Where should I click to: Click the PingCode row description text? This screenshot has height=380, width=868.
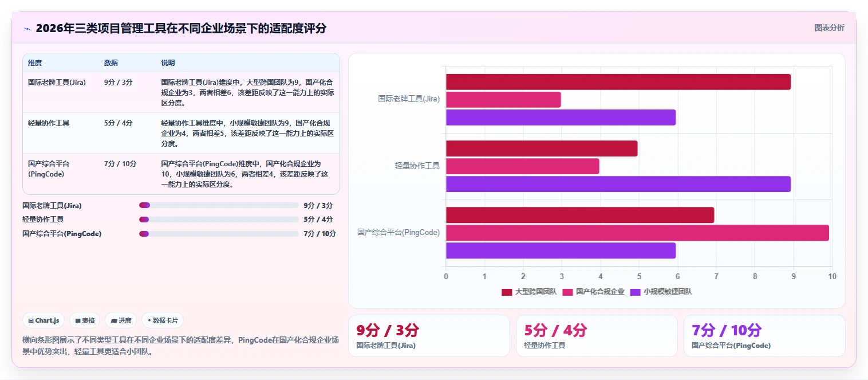[245, 174]
